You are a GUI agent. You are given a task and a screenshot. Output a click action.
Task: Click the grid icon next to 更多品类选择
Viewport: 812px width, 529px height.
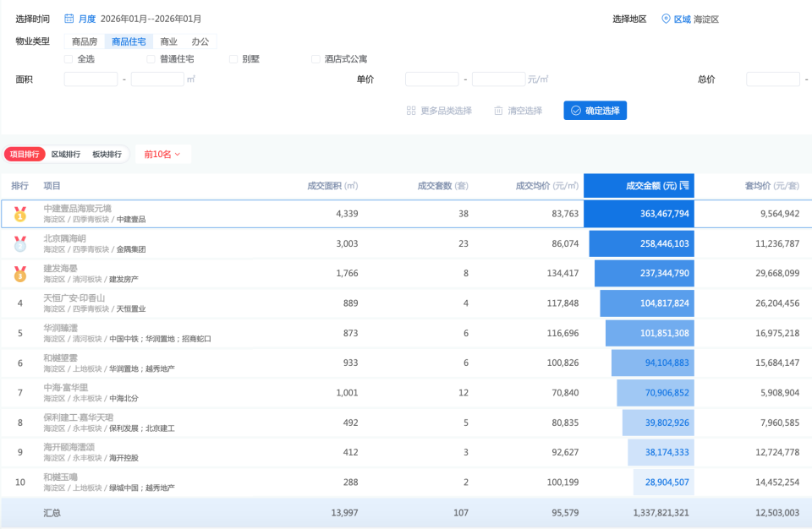click(410, 110)
